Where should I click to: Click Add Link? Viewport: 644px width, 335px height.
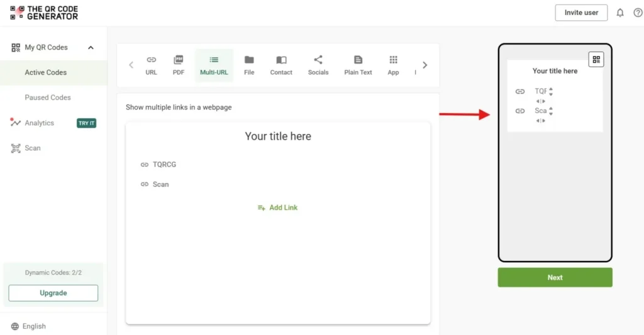pos(277,207)
